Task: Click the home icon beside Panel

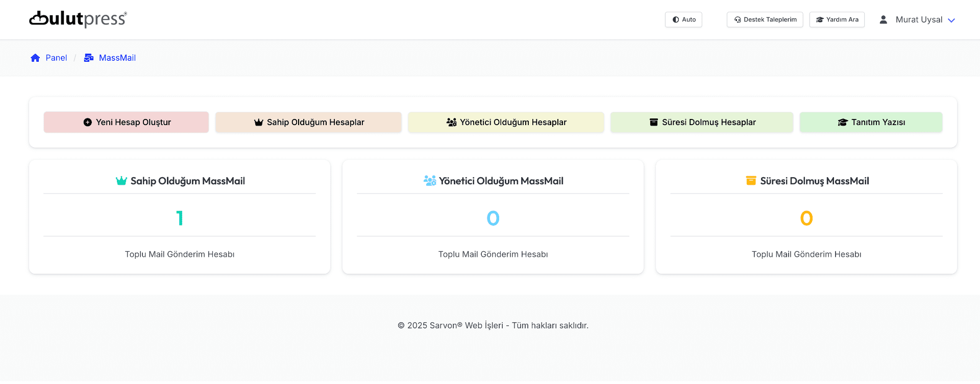Action: pos(35,58)
